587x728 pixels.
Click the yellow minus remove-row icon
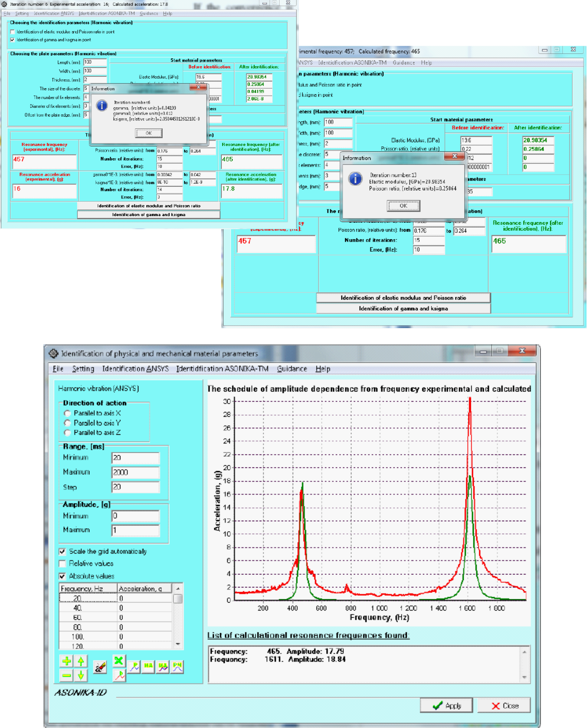pyautogui.click(x=66, y=675)
